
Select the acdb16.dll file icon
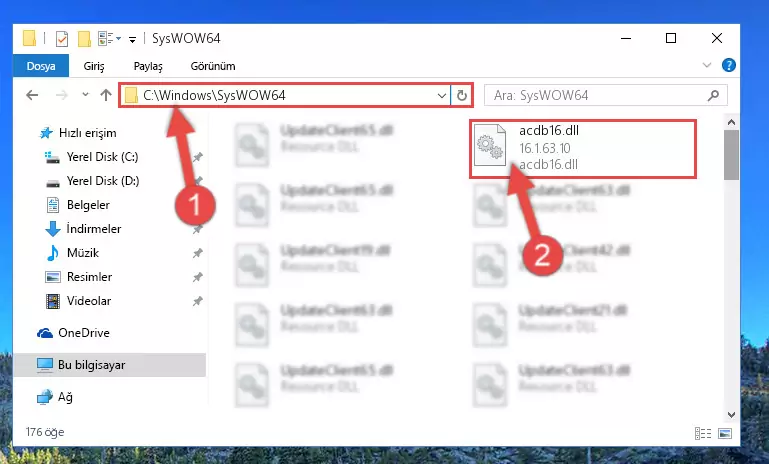pyautogui.click(x=490, y=146)
